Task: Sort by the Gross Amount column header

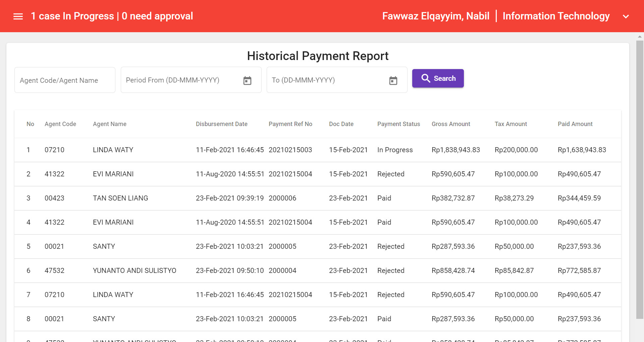Action: tap(451, 124)
